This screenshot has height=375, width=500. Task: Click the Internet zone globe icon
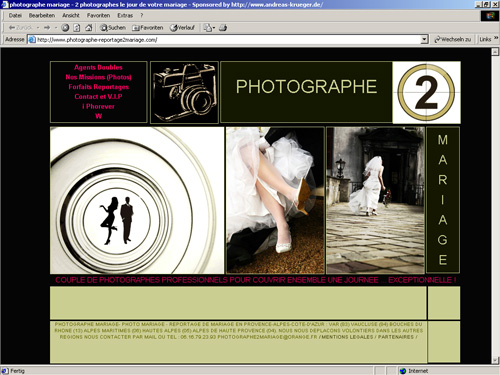point(403,371)
